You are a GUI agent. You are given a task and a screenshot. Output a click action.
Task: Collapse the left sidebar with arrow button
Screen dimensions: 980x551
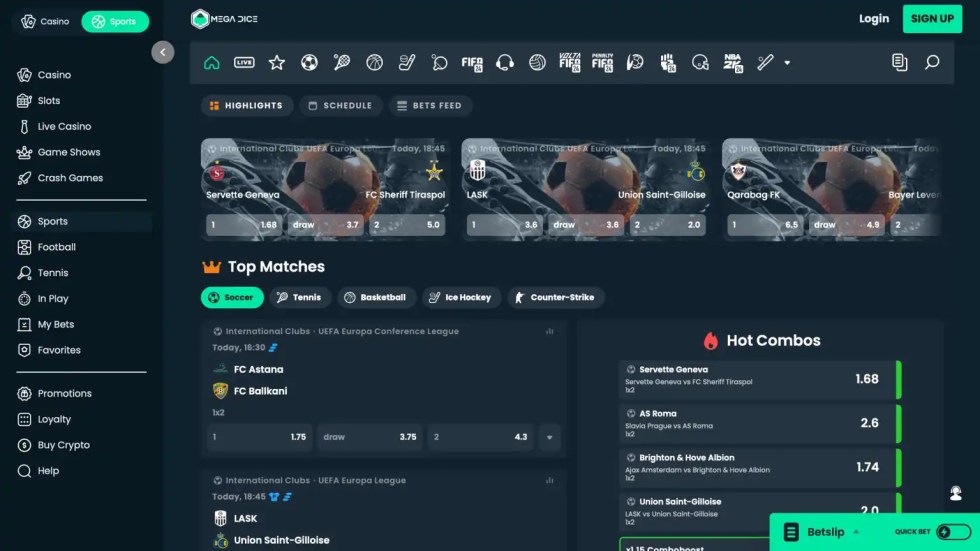tap(163, 52)
